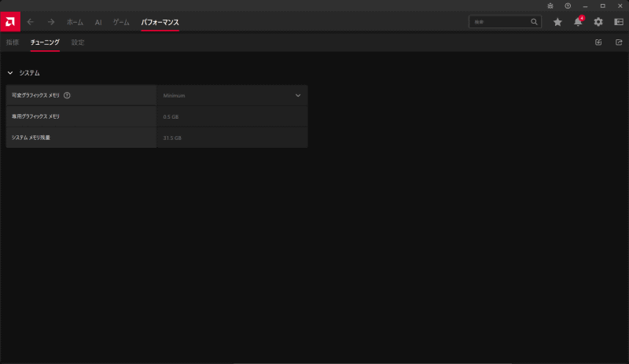Go back with the left arrow
This screenshot has height=364, width=629.
[x=31, y=22]
